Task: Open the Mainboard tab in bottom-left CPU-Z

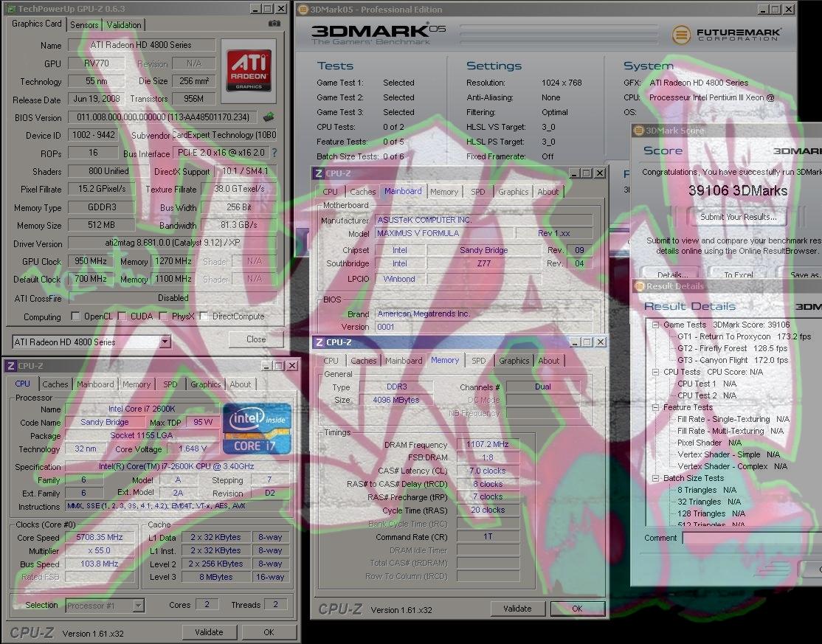Action: click(x=95, y=384)
